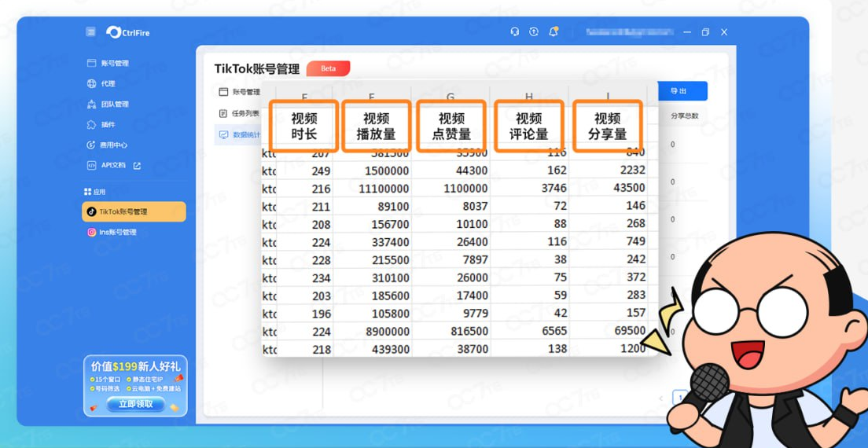
Task: Select cell with value 3746
Action: [x=529, y=188]
